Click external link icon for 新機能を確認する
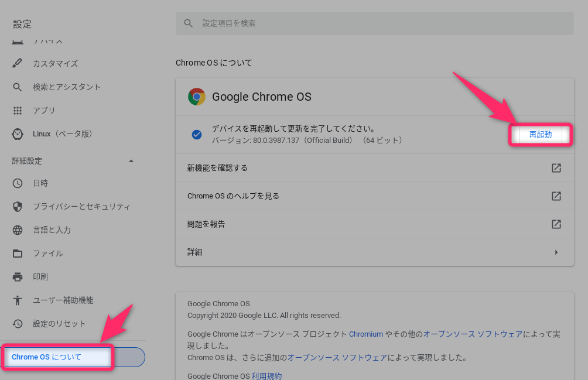The width and height of the screenshot is (588, 380). point(556,168)
